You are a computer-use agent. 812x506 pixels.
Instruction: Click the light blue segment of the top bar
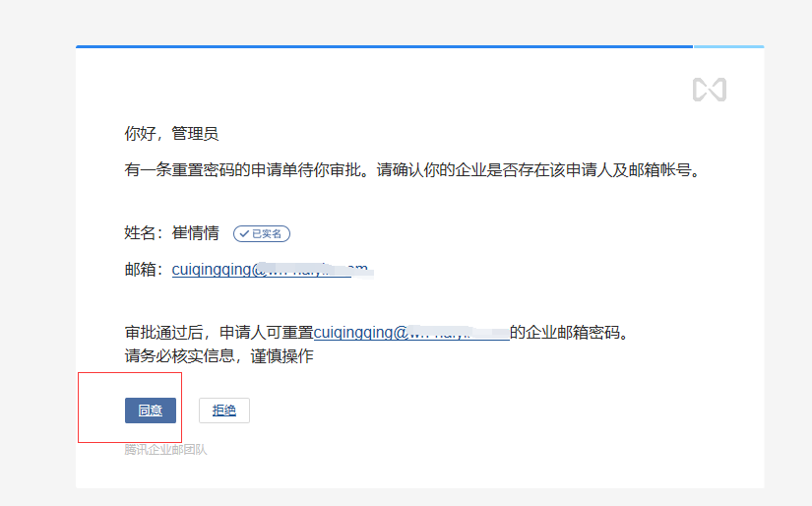tap(728, 46)
